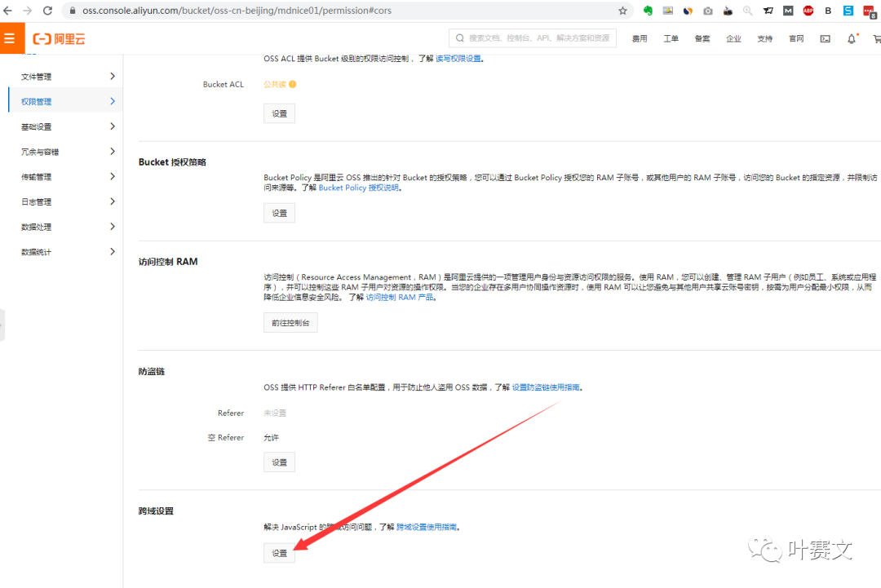Viewport: 881px width, 588px height.
Task: Expand the 数据处理 sidebar chevron
Action: click(113, 227)
